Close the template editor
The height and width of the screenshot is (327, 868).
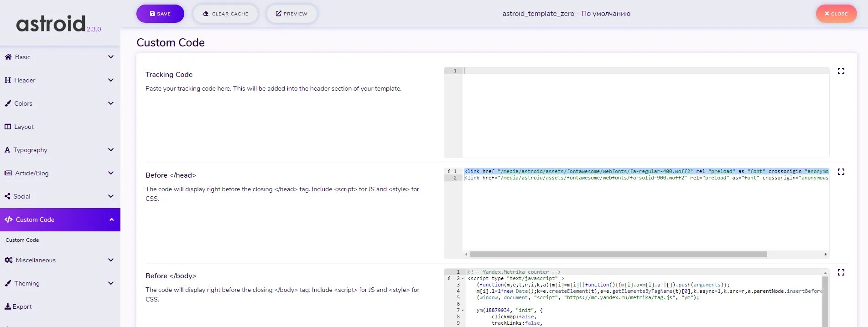point(836,14)
